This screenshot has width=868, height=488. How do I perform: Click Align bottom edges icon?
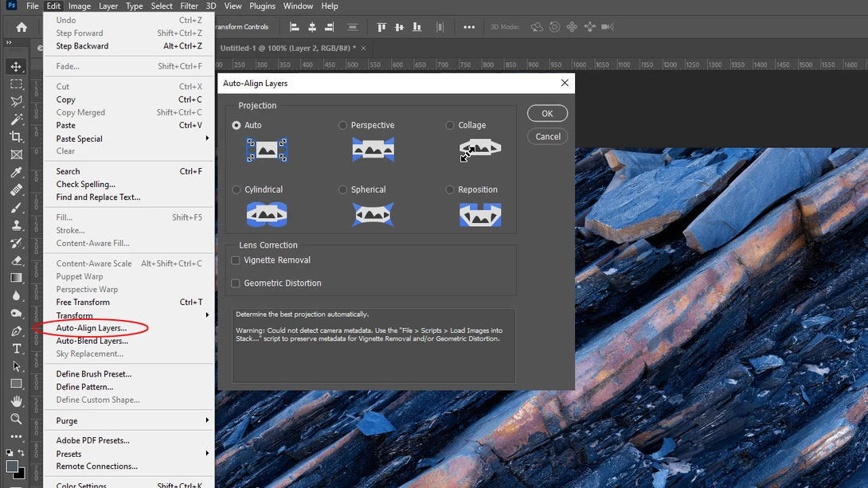point(416,26)
